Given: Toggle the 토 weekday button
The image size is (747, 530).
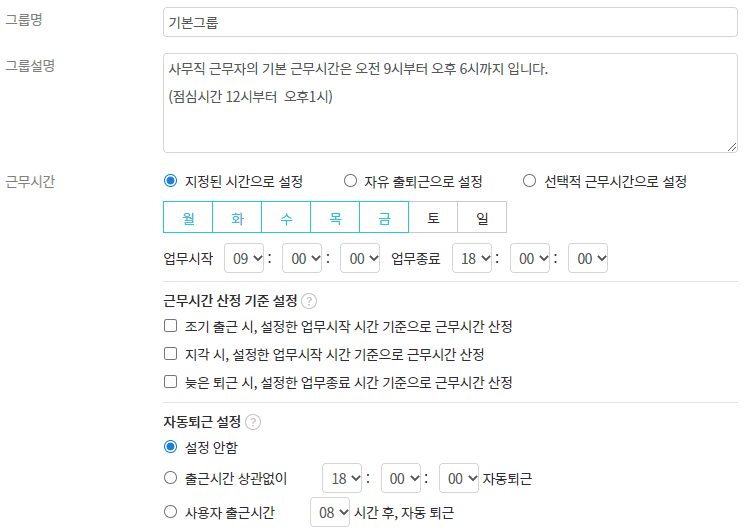Looking at the screenshot, I should [x=433, y=217].
